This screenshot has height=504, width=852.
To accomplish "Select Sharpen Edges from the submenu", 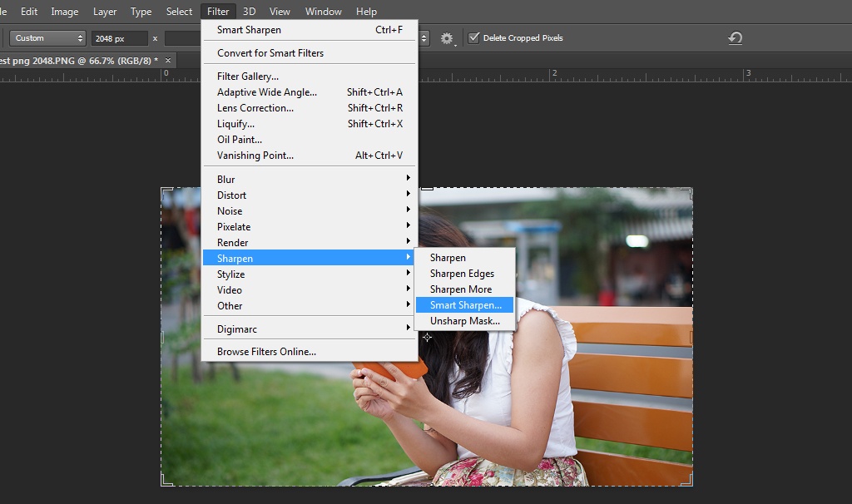I will pyautogui.click(x=462, y=274).
